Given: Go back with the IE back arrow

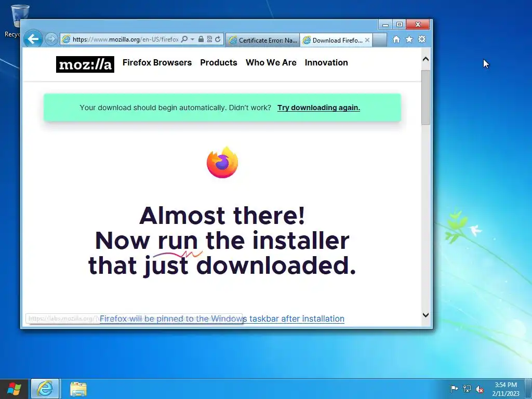Looking at the screenshot, I should [33, 39].
